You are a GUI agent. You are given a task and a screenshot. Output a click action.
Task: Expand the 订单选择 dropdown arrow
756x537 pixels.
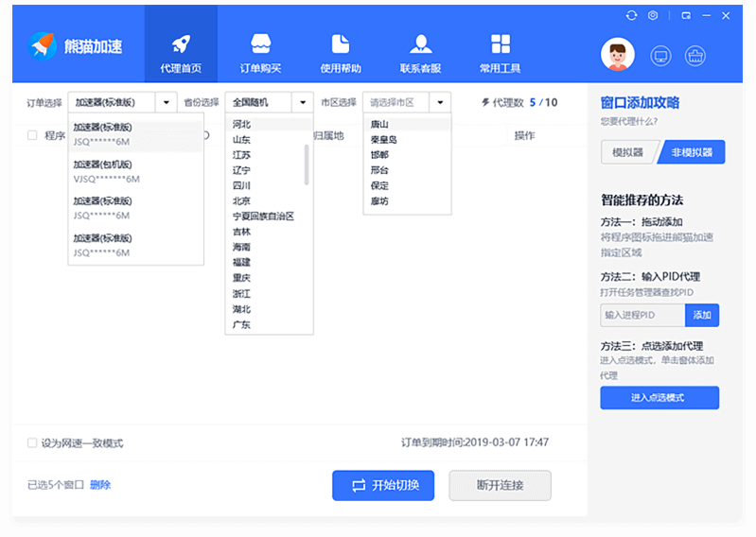point(167,102)
